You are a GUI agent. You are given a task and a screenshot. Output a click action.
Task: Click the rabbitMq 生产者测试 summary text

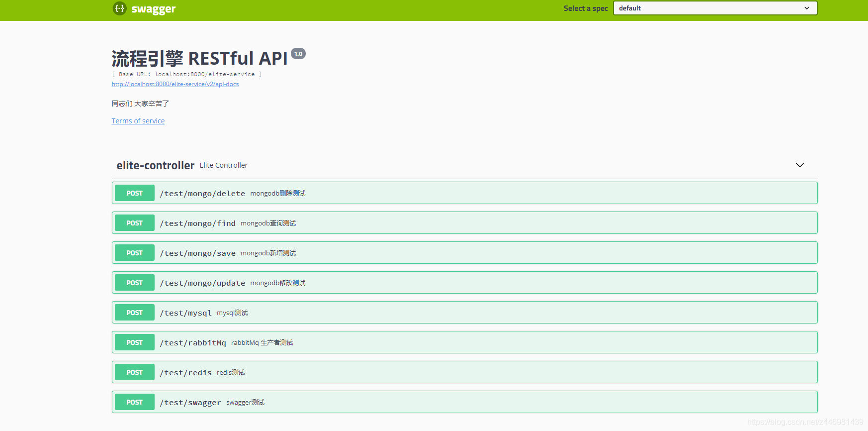click(262, 342)
